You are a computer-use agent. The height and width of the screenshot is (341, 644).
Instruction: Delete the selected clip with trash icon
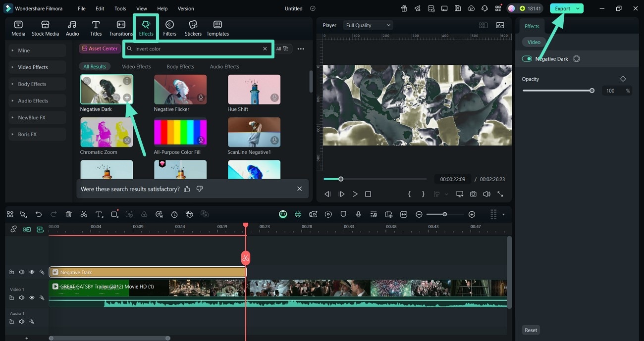[x=69, y=214]
